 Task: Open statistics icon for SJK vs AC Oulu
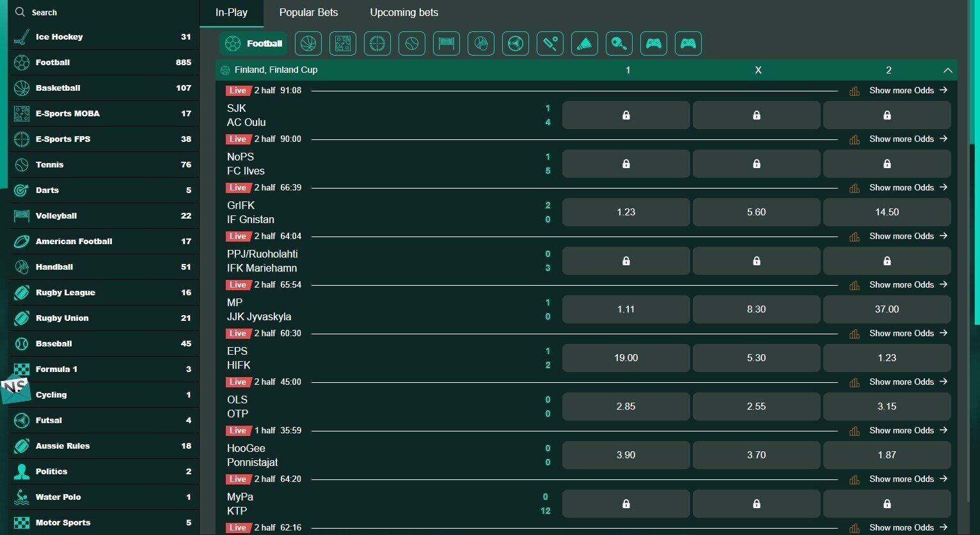click(854, 91)
